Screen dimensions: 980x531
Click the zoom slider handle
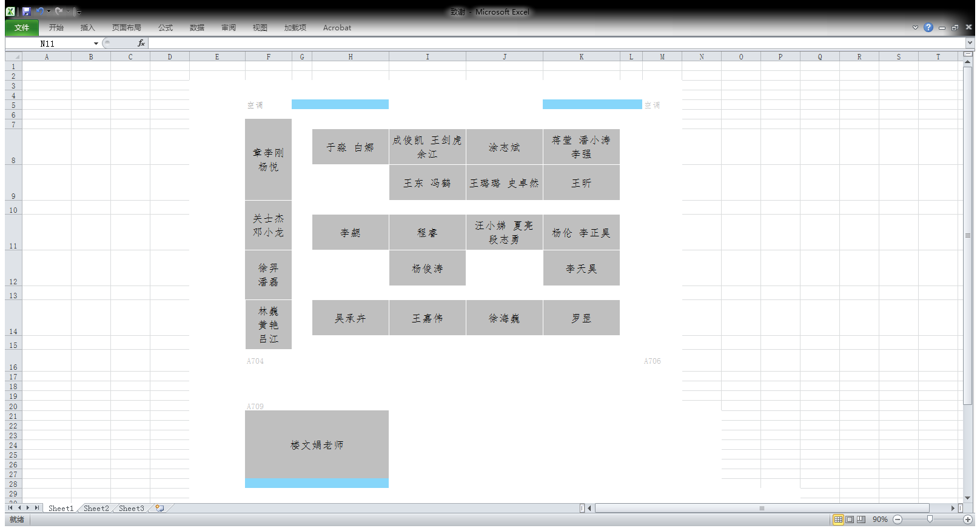[x=930, y=519]
